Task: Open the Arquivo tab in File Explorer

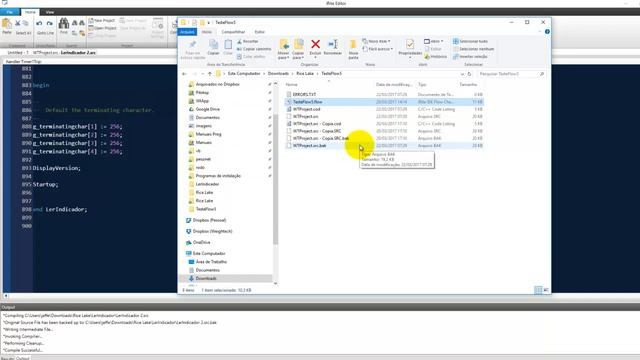Action: click(x=187, y=32)
